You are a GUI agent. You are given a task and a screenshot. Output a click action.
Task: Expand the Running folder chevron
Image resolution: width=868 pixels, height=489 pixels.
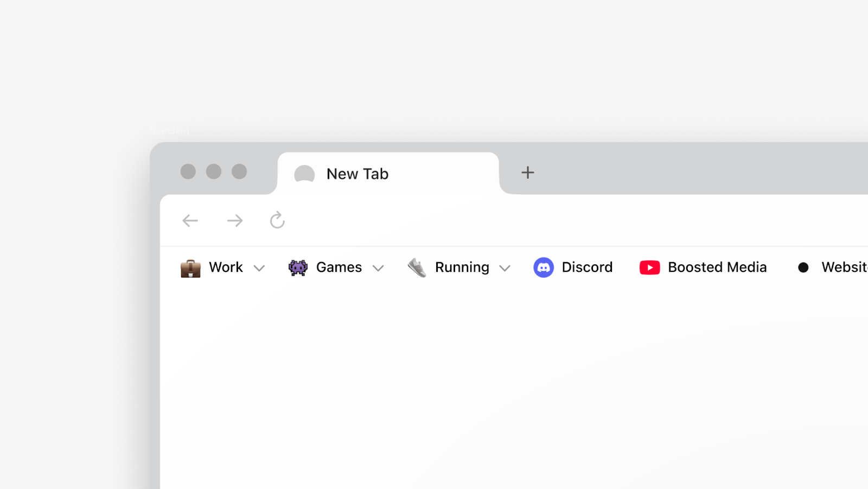tap(505, 268)
